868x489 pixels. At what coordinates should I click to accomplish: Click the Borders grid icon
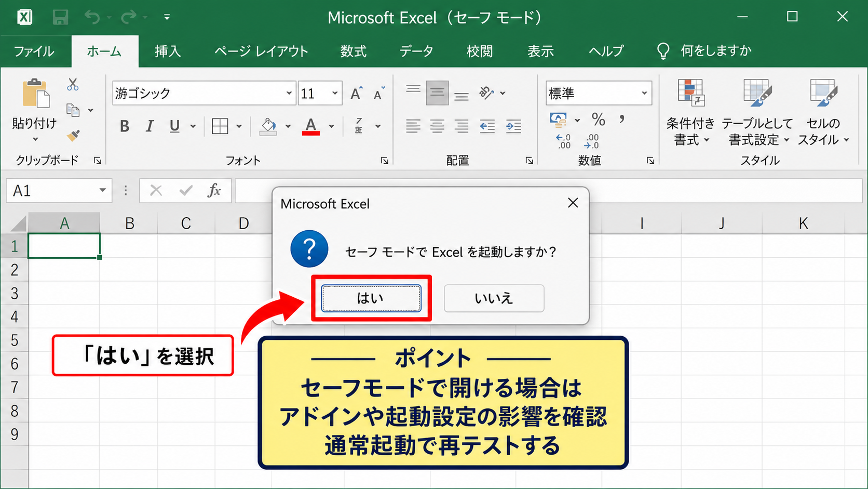220,126
